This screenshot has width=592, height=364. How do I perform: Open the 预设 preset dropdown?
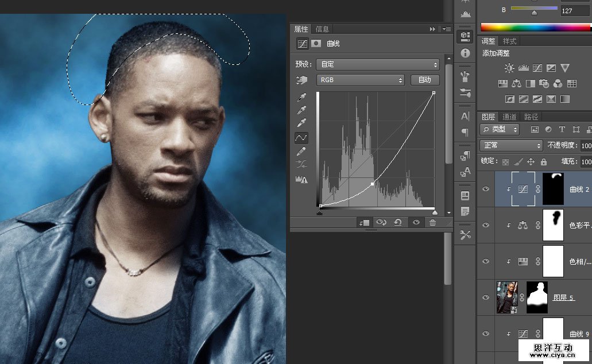click(x=378, y=64)
